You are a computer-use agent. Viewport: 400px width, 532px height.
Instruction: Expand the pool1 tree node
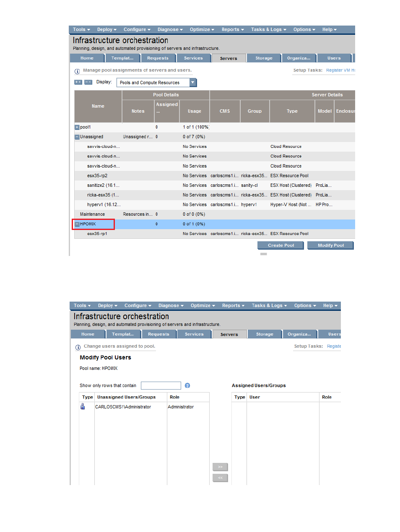pyautogui.click(x=77, y=127)
